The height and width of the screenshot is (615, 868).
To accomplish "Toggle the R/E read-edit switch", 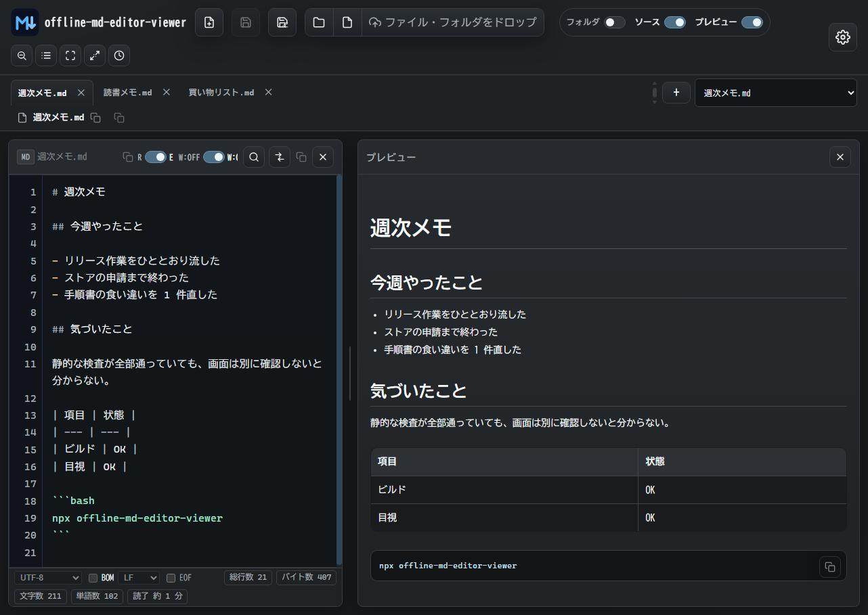I will 156,157.
